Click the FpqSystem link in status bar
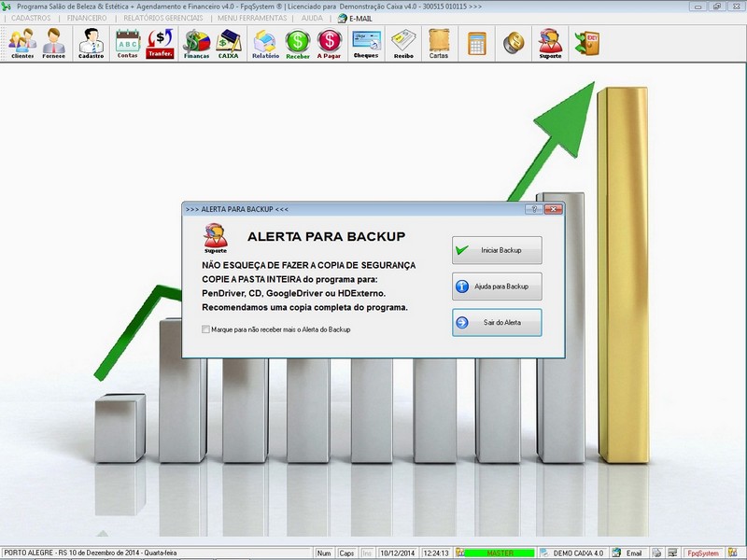This screenshot has width=747, height=560. [703, 553]
